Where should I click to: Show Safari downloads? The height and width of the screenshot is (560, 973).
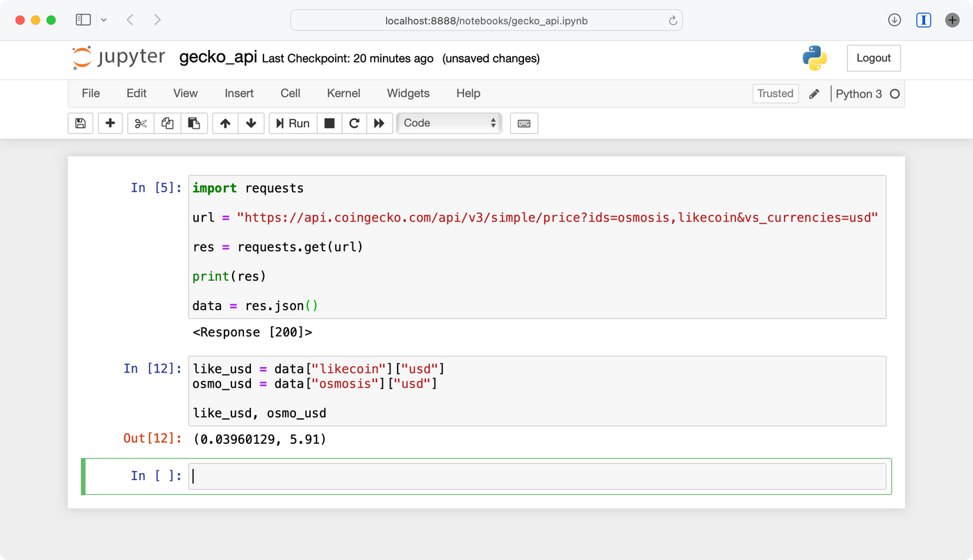pos(894,20)
